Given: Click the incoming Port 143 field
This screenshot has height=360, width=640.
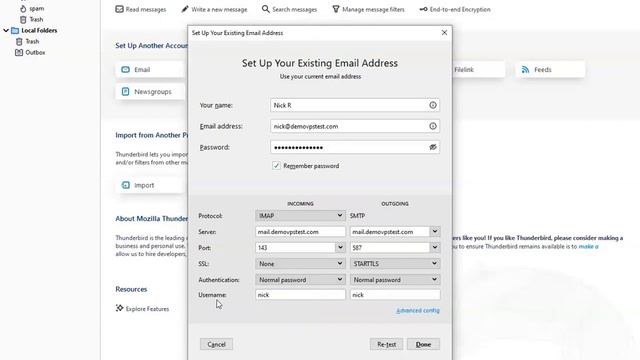Looking at the screenshot, I should pyautogui.click(x=296, y=248).
